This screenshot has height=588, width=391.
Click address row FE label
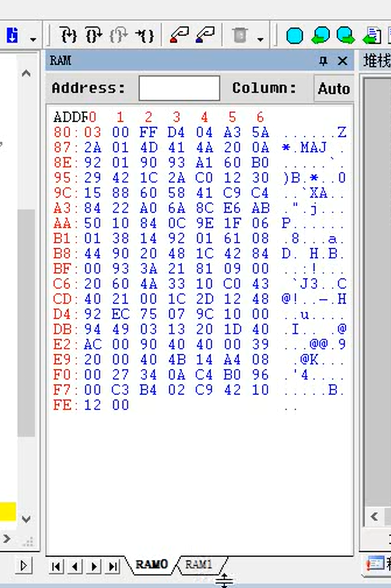coord(62,405)
